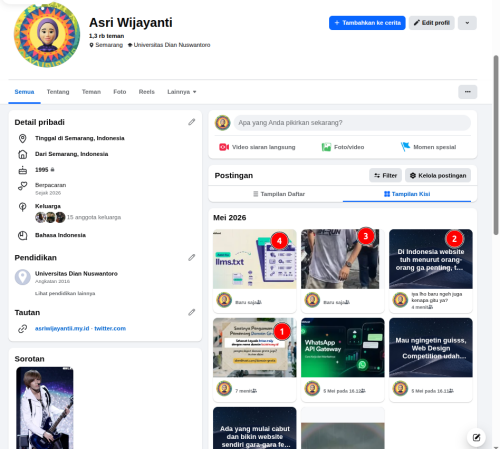The image size is (500, 449).
Task: Edit Pendidikan section with pencil icon
Action: click(x=192, y=257)
